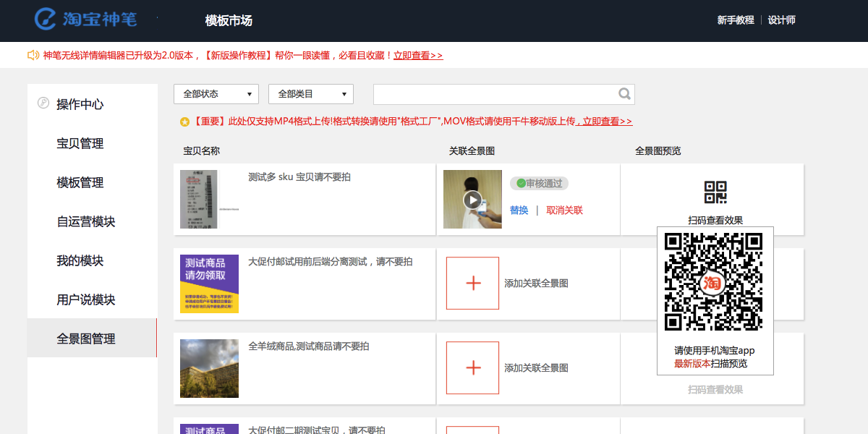The image size is (868, 434).
Task: Click the green 审核通过 status badge
Action: [x=539, y=184]
